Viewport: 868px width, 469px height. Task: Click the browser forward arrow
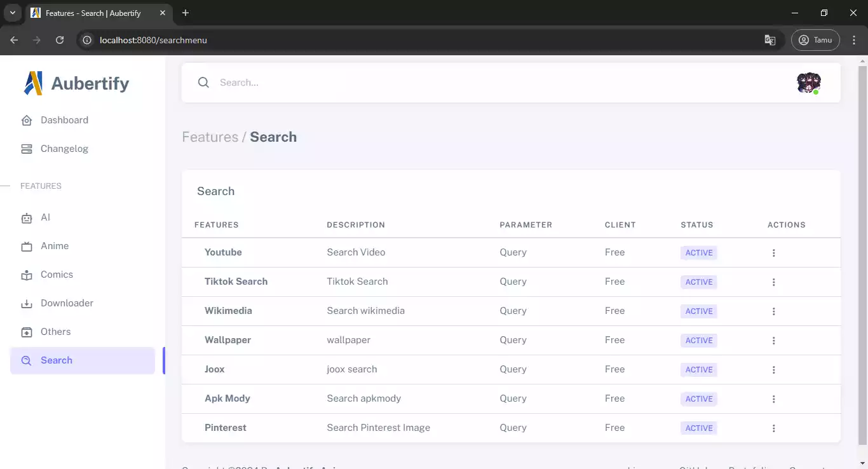click(x=37, y=40)
